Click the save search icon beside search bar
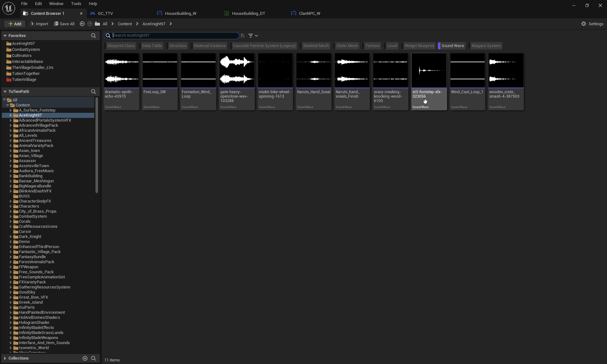 pos(242,36)
